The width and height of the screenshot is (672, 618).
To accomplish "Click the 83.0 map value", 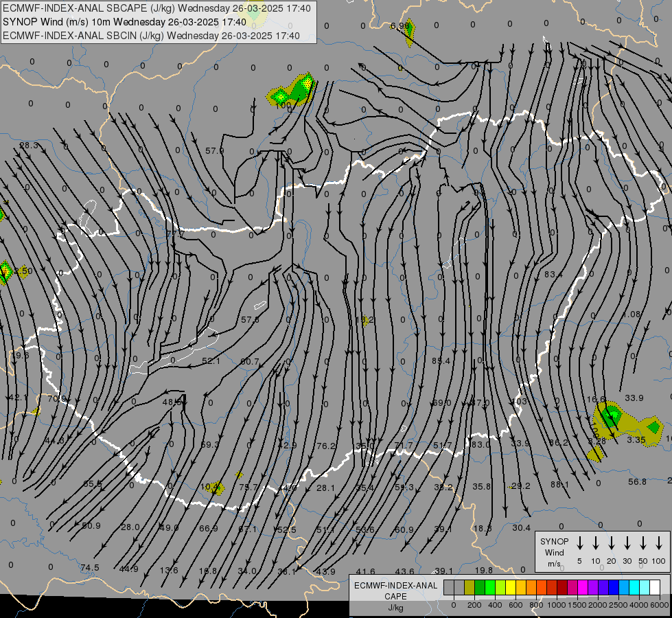I will click(480, 444).
